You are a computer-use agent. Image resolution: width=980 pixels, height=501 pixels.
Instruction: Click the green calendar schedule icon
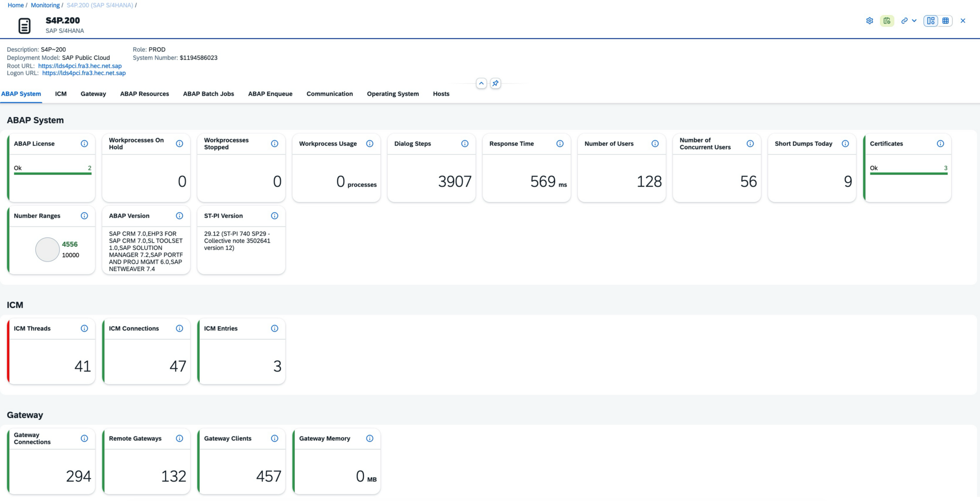887,21
